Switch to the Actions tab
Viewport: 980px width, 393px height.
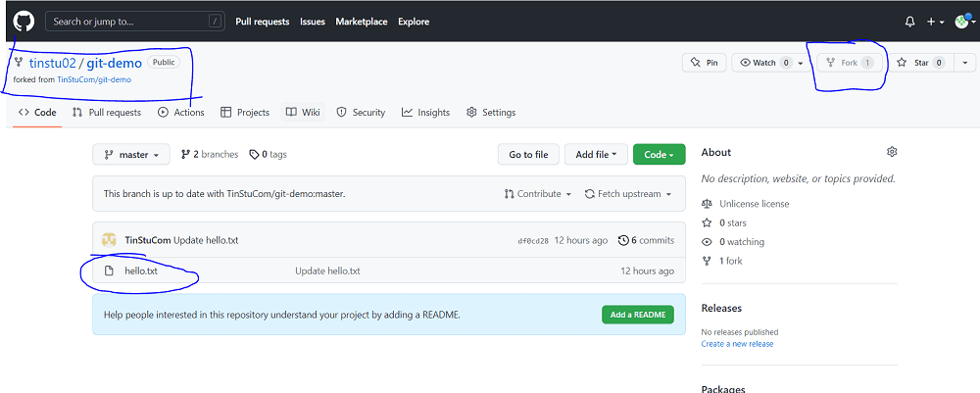[181, 113]
